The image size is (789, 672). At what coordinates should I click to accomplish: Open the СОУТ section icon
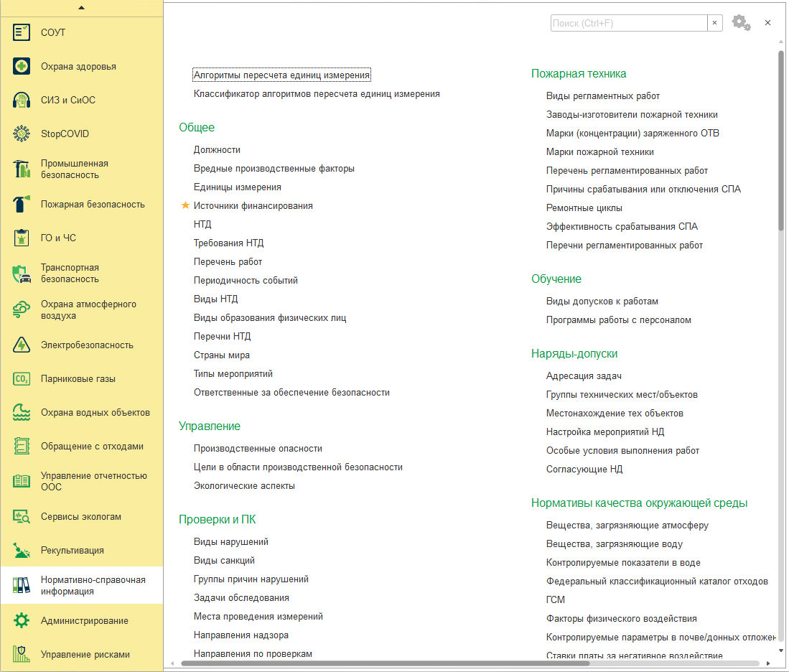click(21, 33)
